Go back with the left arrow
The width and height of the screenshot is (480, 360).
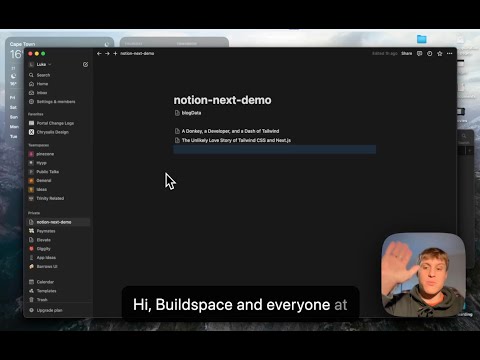99,53
